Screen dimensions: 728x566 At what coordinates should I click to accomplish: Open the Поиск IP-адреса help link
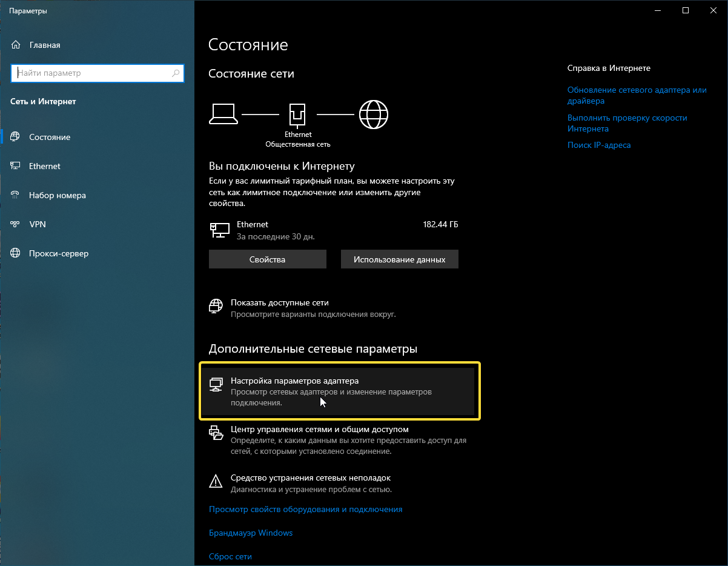(x=599, y=145)
